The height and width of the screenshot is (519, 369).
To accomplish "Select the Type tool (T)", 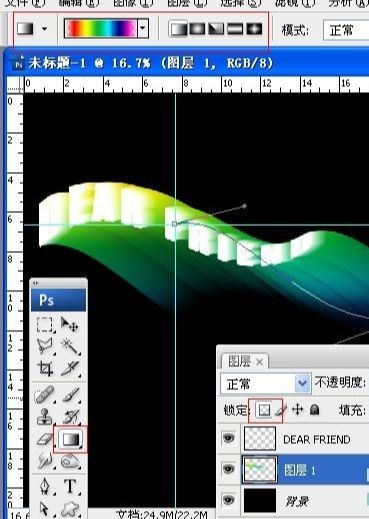I will coord(70,487).
